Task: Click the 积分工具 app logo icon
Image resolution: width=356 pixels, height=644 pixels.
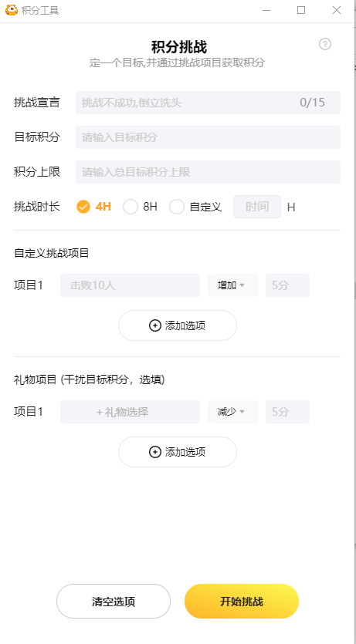Action: coord(12,10)
